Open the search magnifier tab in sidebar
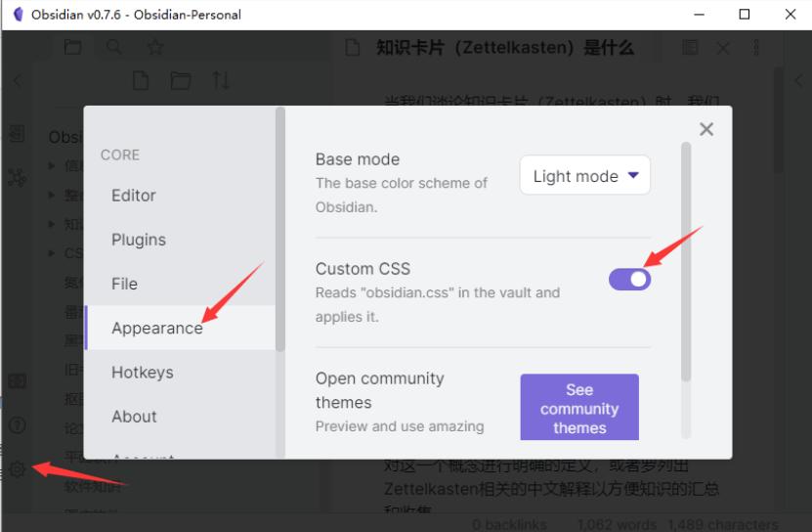Viewport: 812px width, 532px height. [114, 47]
